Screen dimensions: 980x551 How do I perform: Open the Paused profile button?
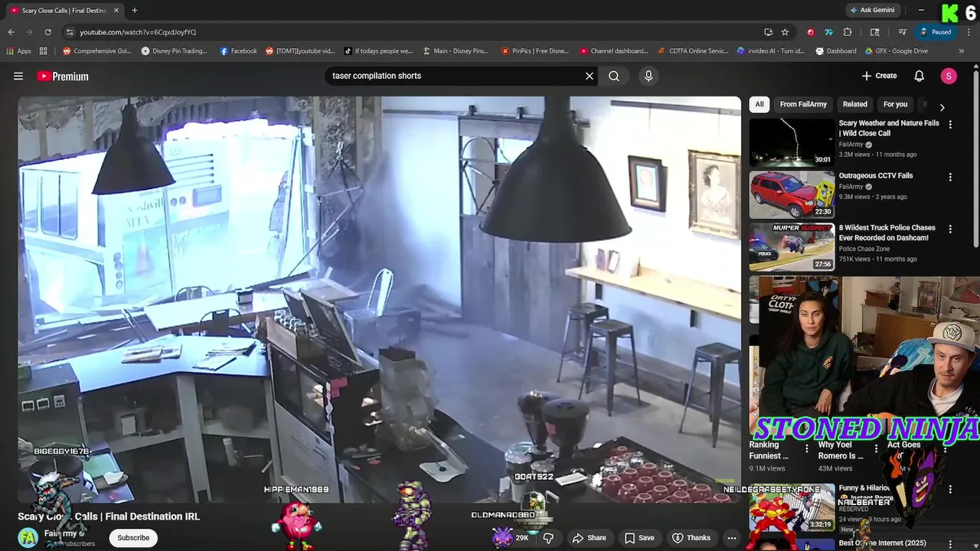pyautogui.click(x=936, y=32)
